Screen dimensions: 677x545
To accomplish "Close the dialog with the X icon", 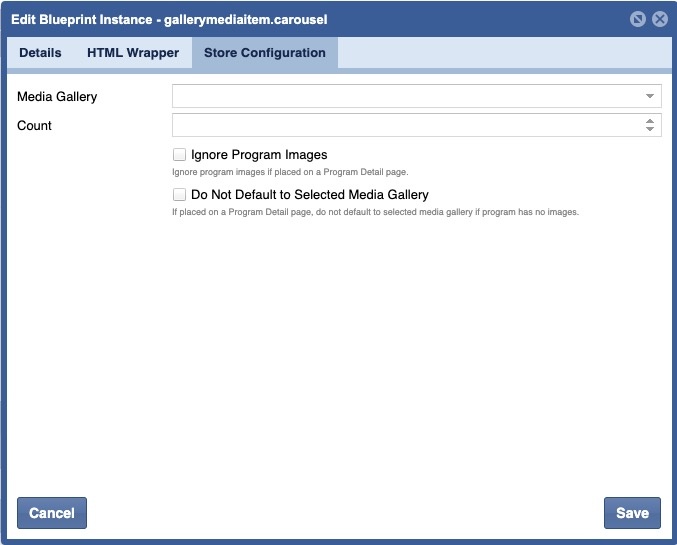I will point(659,19).
